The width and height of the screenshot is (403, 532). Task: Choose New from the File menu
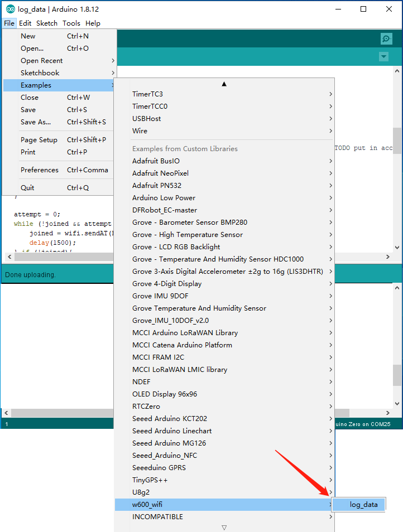point(59,36)
